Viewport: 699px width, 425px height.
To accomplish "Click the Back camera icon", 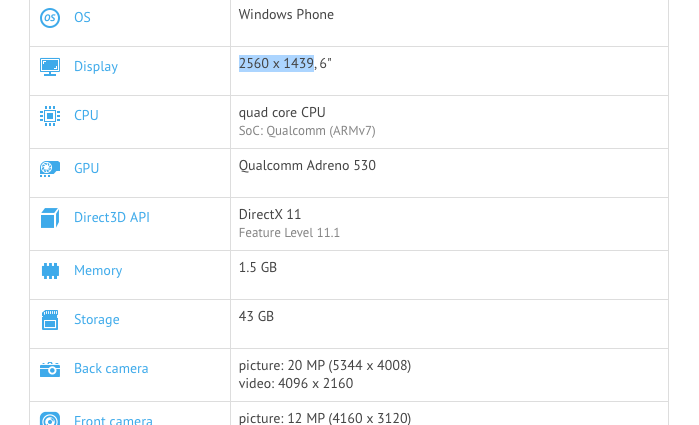I will coord(50,369).
